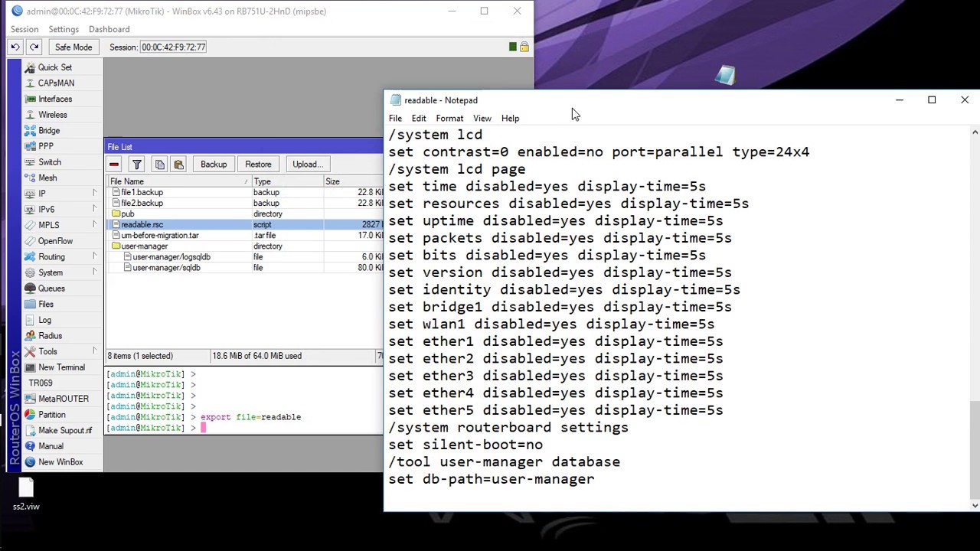Image resolution: width=980 pixels, height=551 pixels.
Task: Click Make Supout.rif in the sidebar
Action: (x=65, y=430)
